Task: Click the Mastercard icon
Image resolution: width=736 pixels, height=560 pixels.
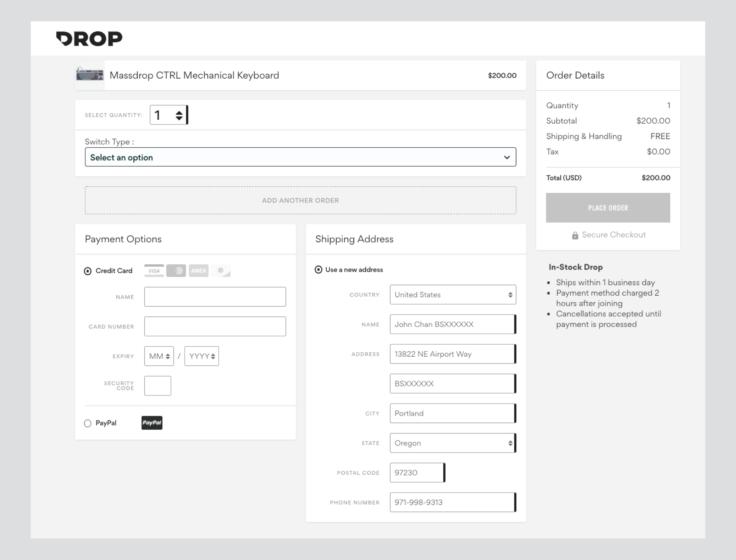Action: [x=176, y=271]
